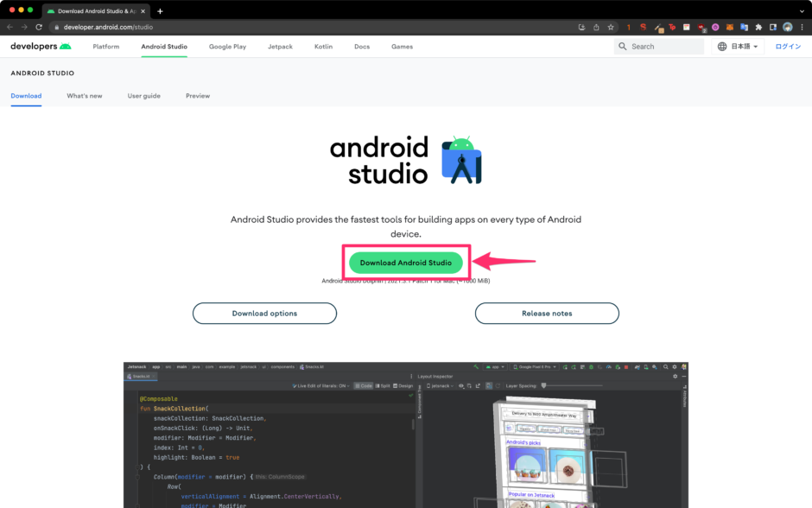Click the Layer Spacing slider handle
Viewport: 812px width, 508px height.
pyautogui.click(x=542, y=386)
